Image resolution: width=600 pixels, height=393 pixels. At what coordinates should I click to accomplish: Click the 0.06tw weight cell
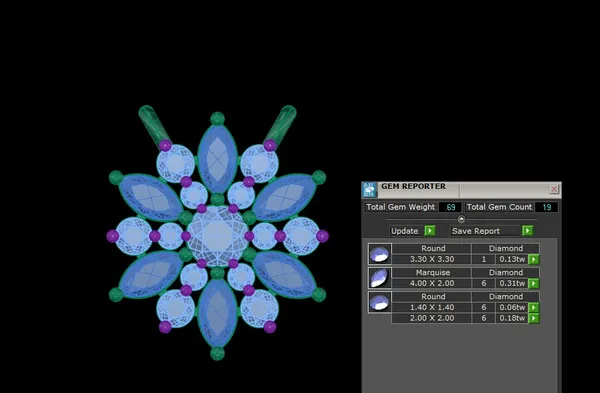512,307
